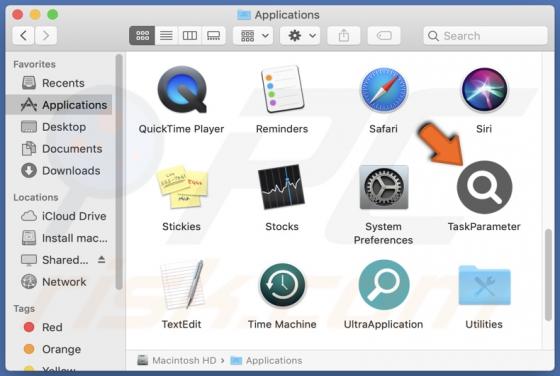Viewport: 560px width, 376px height.
Task: Click the Share toolbar button
Action: click(x=344, y=35)
